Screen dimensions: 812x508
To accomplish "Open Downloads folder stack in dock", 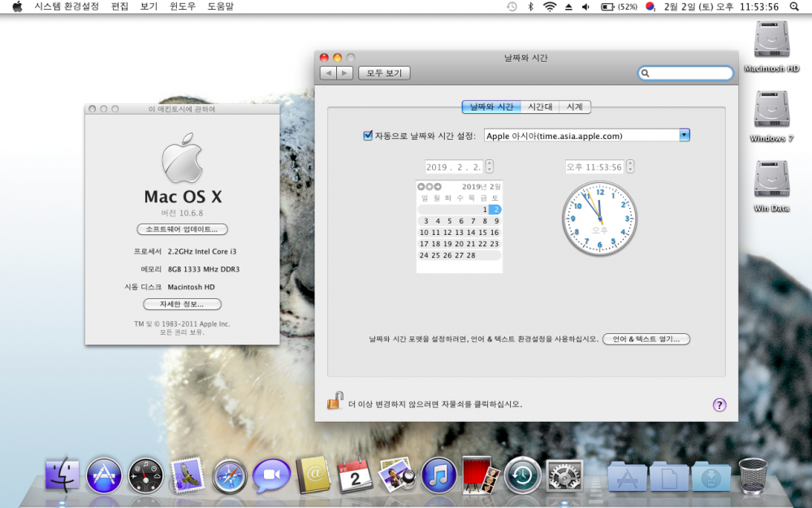I will [710, 475].
